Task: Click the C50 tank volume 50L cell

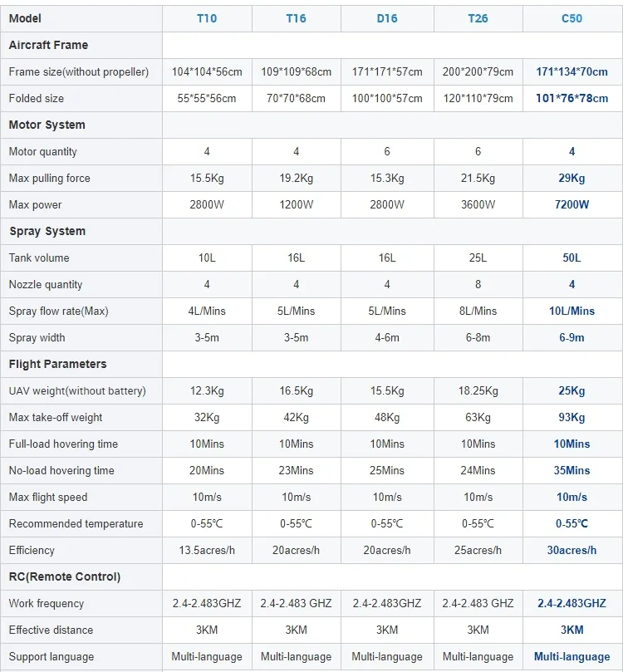Action: pos(572,258)
